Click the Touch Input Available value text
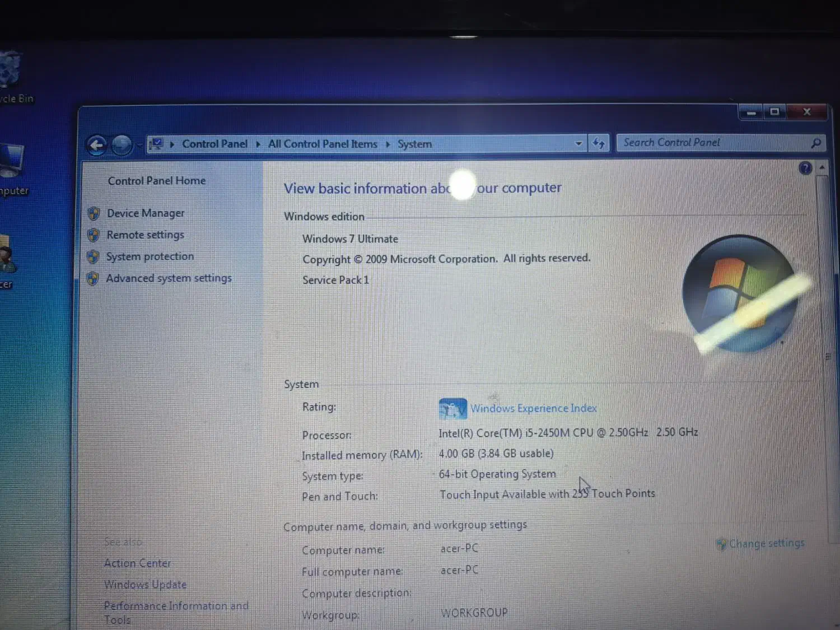The width and height of the screenshot is (840, 630). (547, 494)
